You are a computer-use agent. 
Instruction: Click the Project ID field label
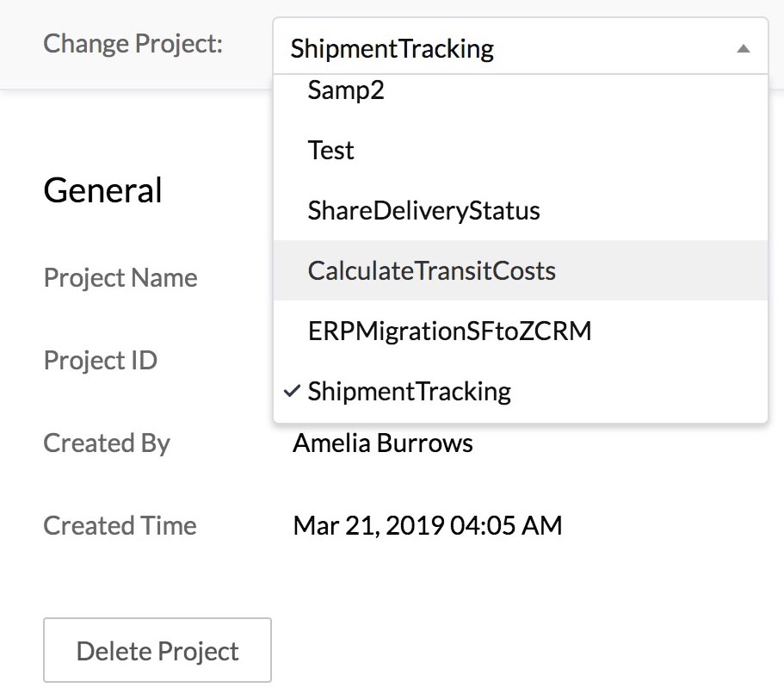pos(100,361)
